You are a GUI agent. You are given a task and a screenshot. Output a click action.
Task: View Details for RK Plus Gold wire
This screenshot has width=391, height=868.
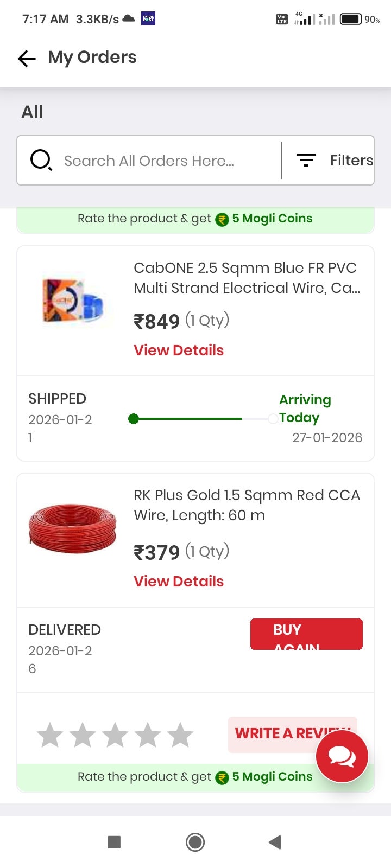point(179,582)
